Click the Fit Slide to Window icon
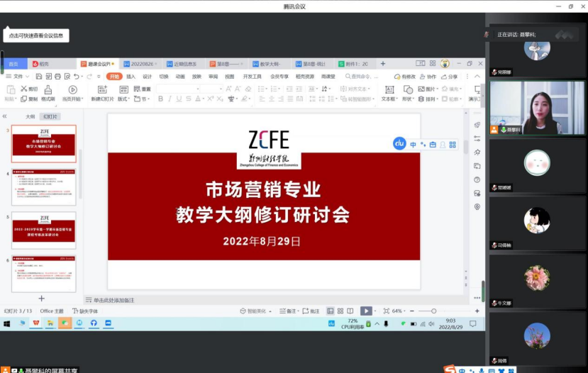 387,311
